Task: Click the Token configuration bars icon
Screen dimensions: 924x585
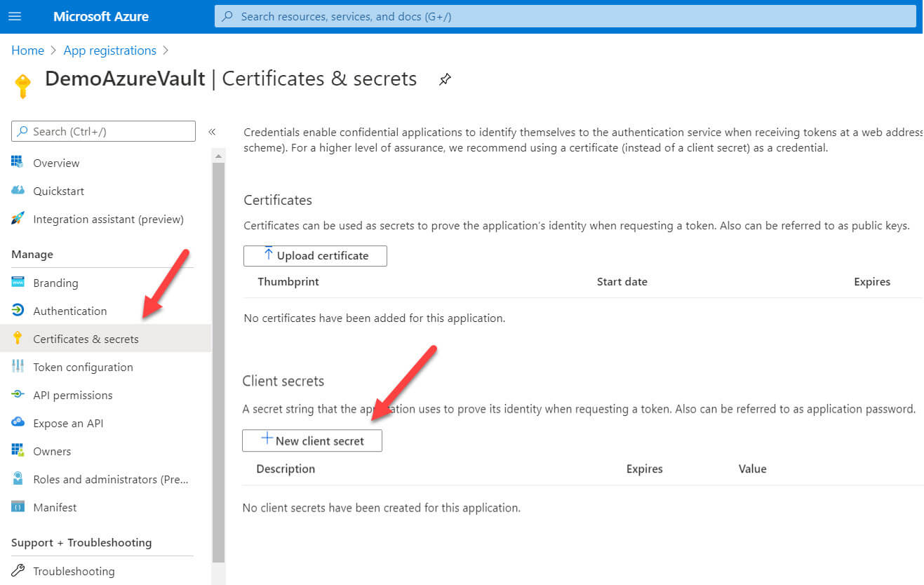Action: 18,367
